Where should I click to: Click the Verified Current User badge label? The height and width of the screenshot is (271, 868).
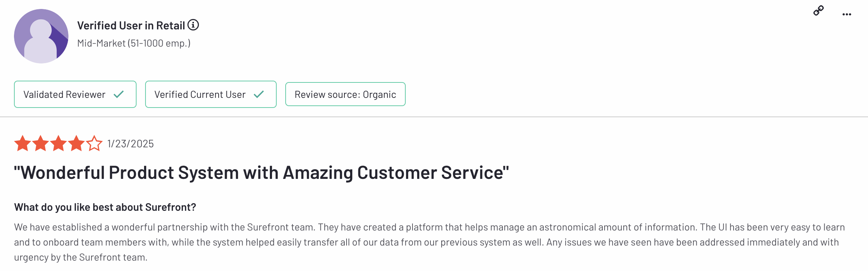click(x=200, y=95)
